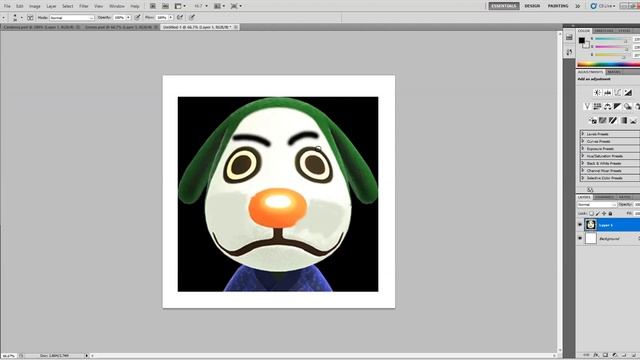Open the tool preset picker
The image size is (640, 360).
tap(3, 18)
